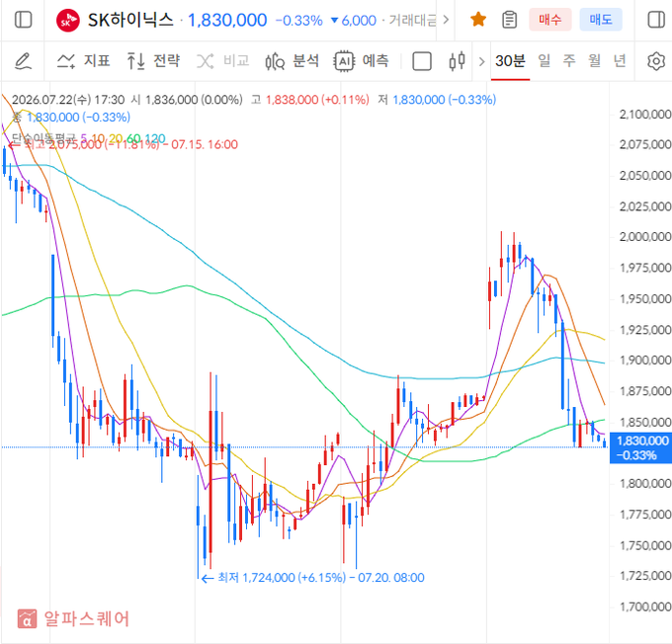Select the pencil drawing tool
This screenshot has width=672, height=644.
(23, 61)
